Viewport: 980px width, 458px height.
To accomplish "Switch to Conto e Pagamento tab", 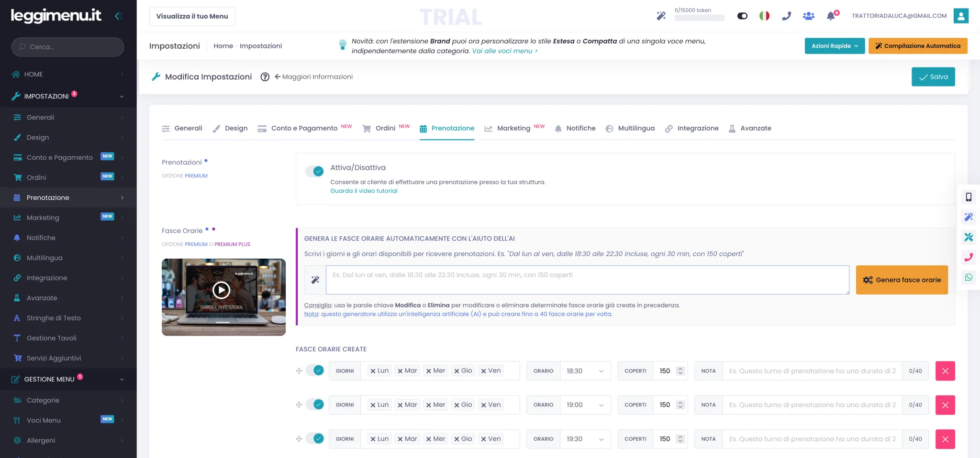I will pyautogui.click(x=304, y=128).
